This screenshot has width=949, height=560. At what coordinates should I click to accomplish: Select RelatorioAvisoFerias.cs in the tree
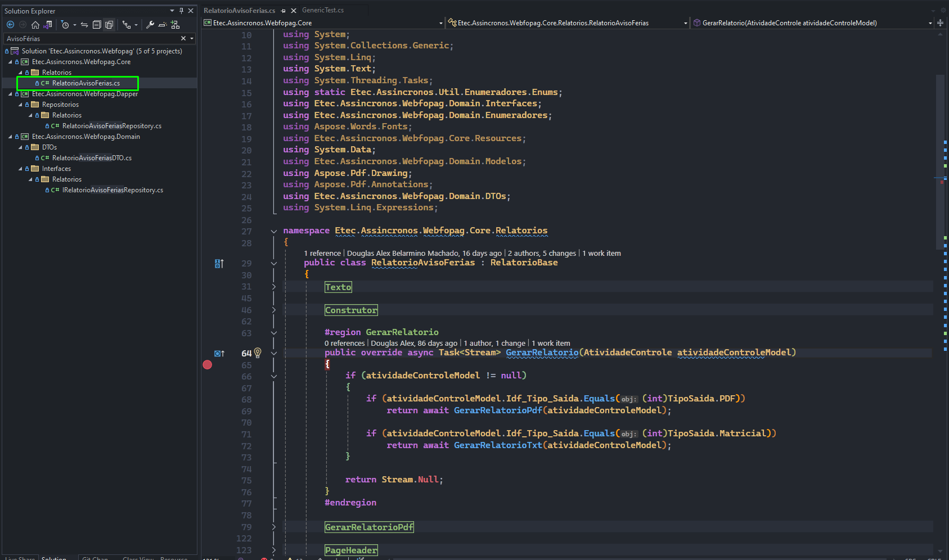pyautogui.click(x=86, y=83)
